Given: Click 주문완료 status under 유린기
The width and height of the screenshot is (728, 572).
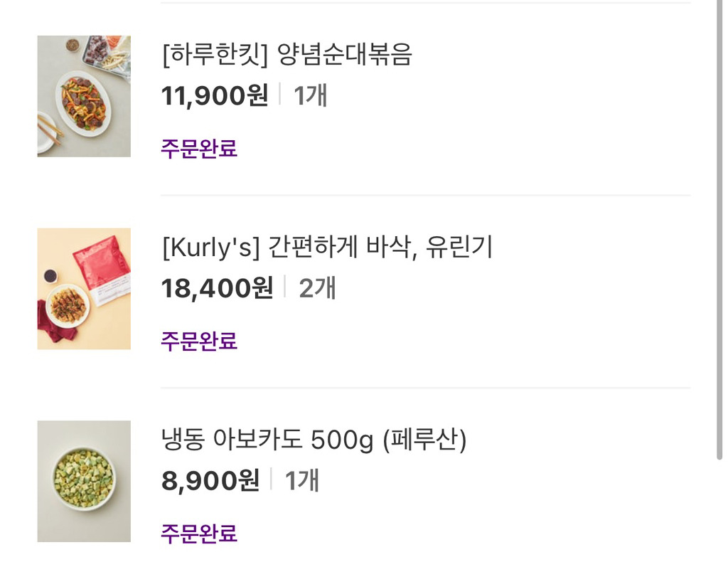Looking at the screenshot, I should point(199,341).
